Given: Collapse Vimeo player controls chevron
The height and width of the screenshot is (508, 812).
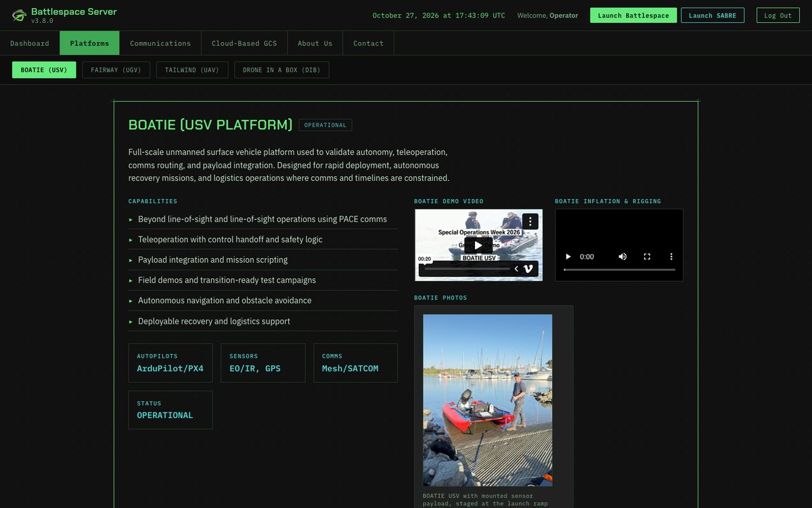Looking at the screenshot, I should click(516, 269).
